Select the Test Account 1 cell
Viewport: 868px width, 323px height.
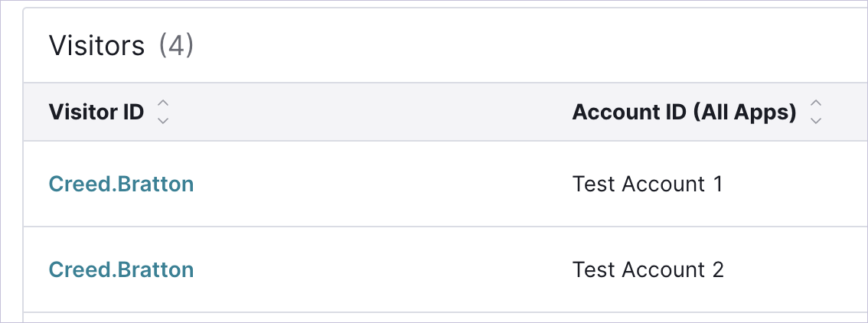(648, 184)
